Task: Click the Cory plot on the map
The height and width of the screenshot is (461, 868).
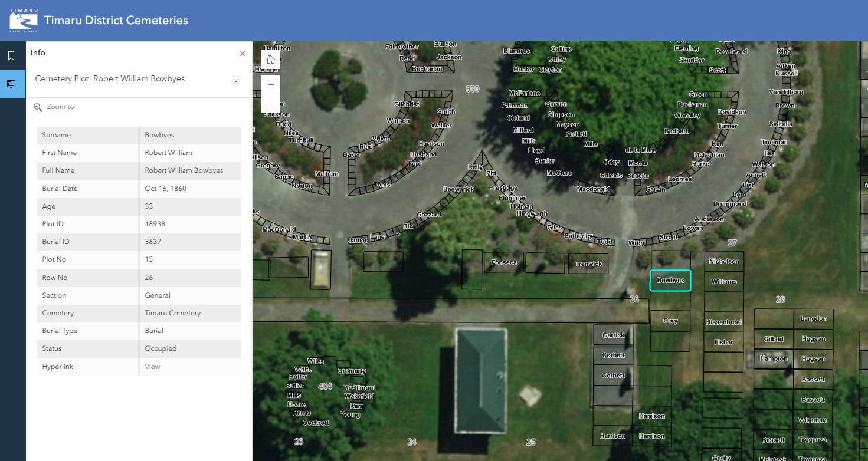Action: click(x=670, y=321)
